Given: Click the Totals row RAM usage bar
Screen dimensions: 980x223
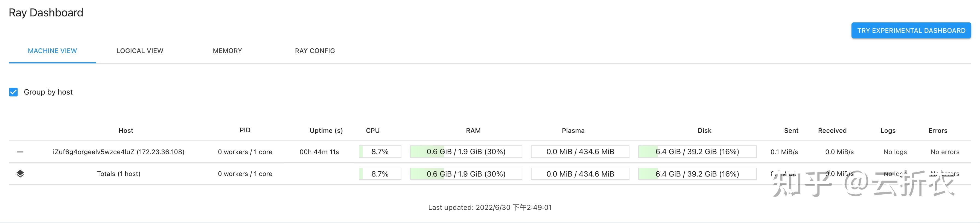Looking at the screenshot, I should (x=466, y=174).
